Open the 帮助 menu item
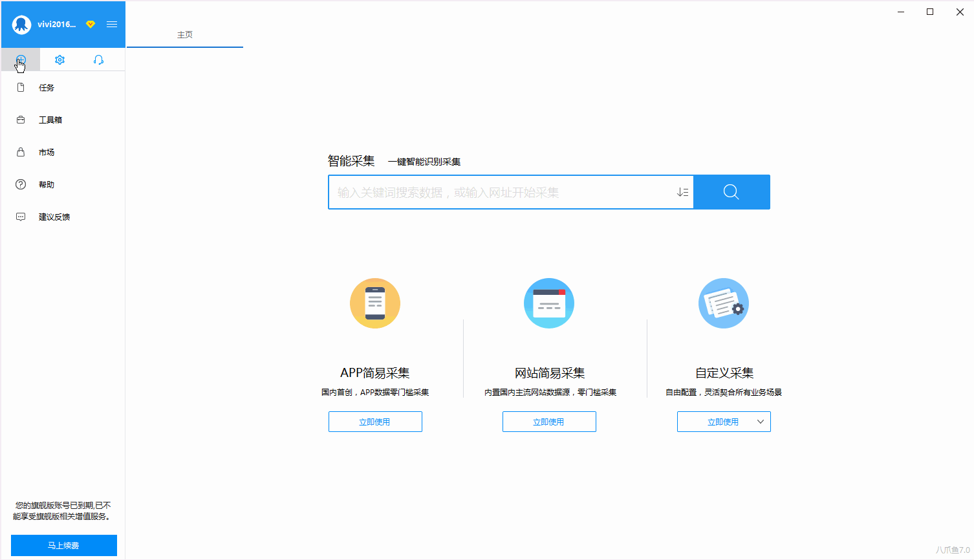Image resolution: width=974 pixels, height=560 pixels. (x=63, y=184)
